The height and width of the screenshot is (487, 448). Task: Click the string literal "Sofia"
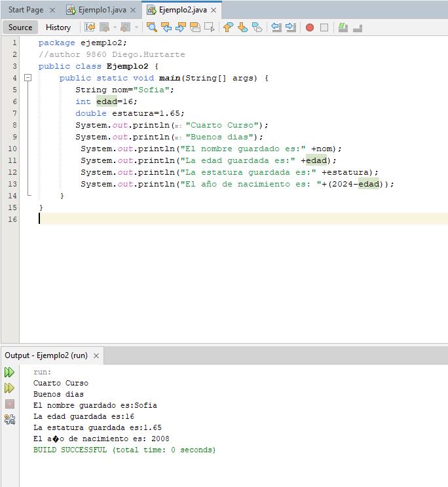point(151,90)
